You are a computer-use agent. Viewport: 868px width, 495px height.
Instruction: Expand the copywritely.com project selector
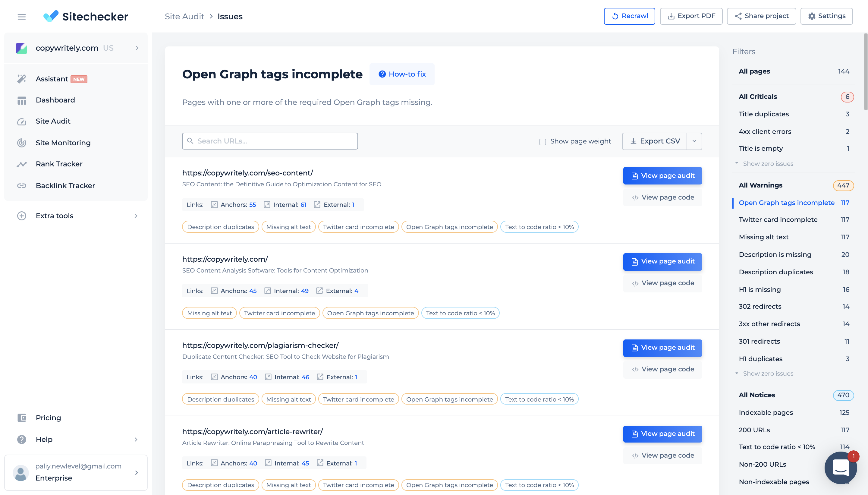137,48
